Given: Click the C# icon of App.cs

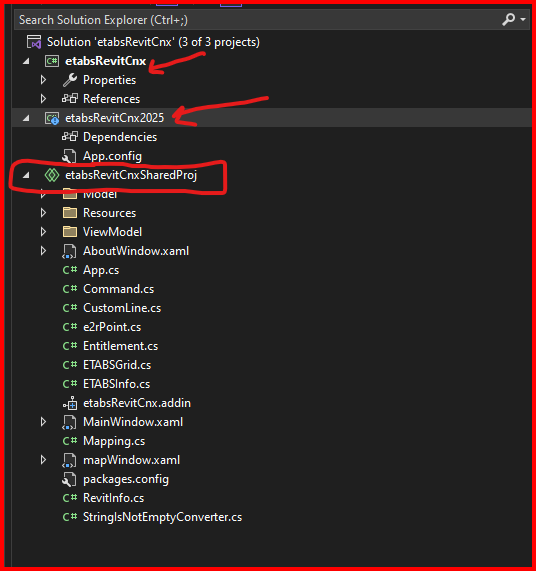Looking at the screenshot, I should click(x=70, y=270).
